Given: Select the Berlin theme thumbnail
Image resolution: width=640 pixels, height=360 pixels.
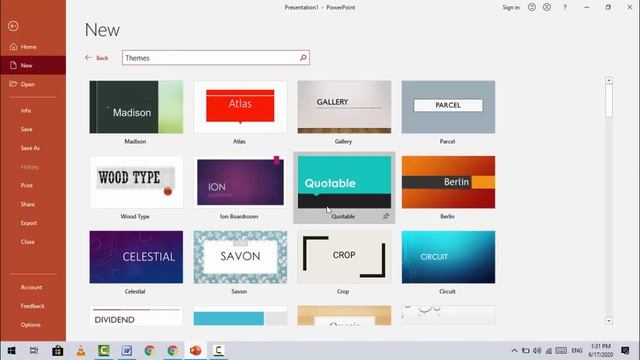Looking at the screenshot, I should tap(449, 182).
